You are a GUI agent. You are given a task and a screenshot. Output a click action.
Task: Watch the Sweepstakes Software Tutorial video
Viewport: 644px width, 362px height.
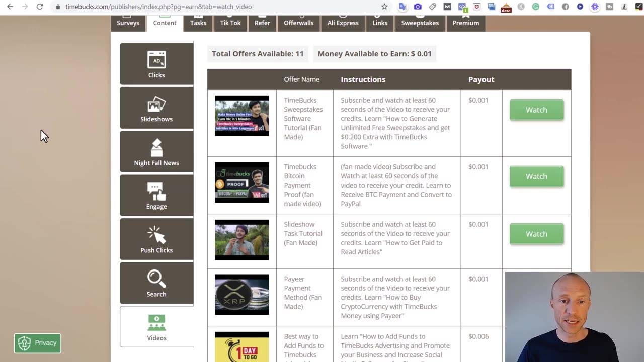(536, 110)
